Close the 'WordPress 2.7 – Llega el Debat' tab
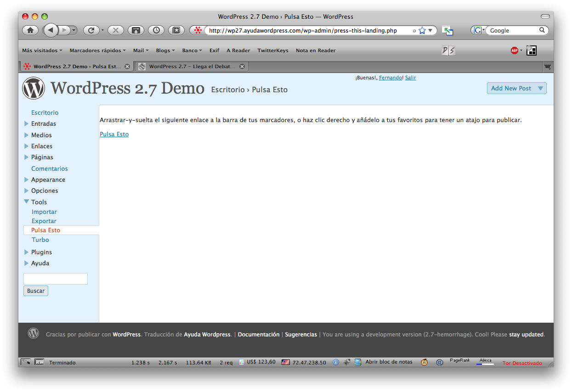The image size is (572, 392). (x=243, y=67)
